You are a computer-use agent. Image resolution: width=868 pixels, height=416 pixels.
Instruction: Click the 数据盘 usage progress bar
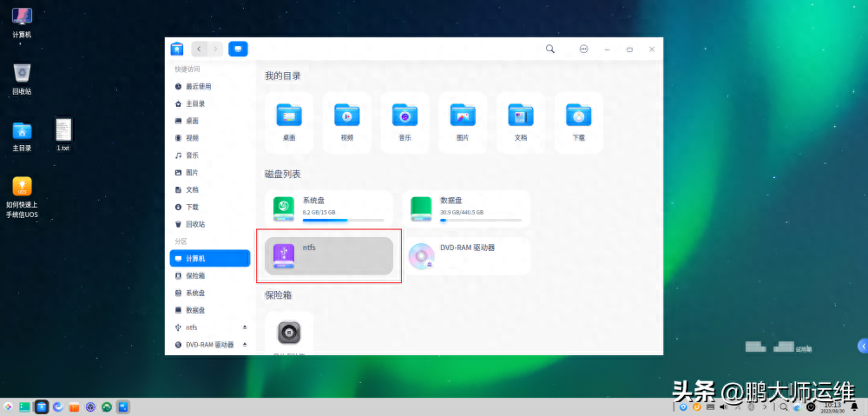(x=481, y=220)
